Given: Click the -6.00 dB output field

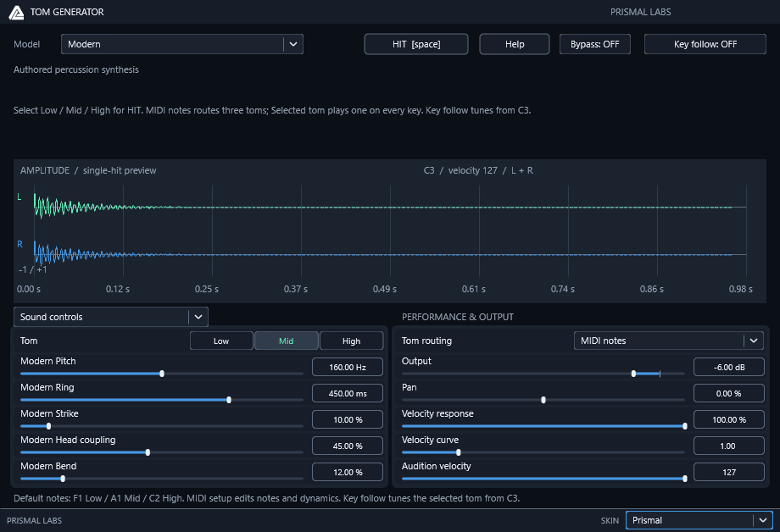Looking at the screenshot, I should 729,367.
